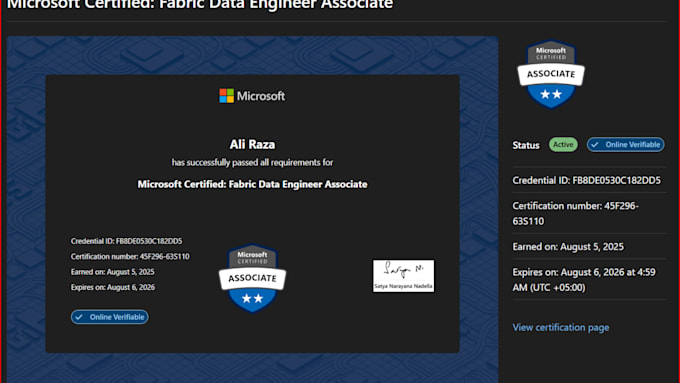Click the certification title on the certificate
The height and width of the screenshot is (383, 680).
point(252,184)
